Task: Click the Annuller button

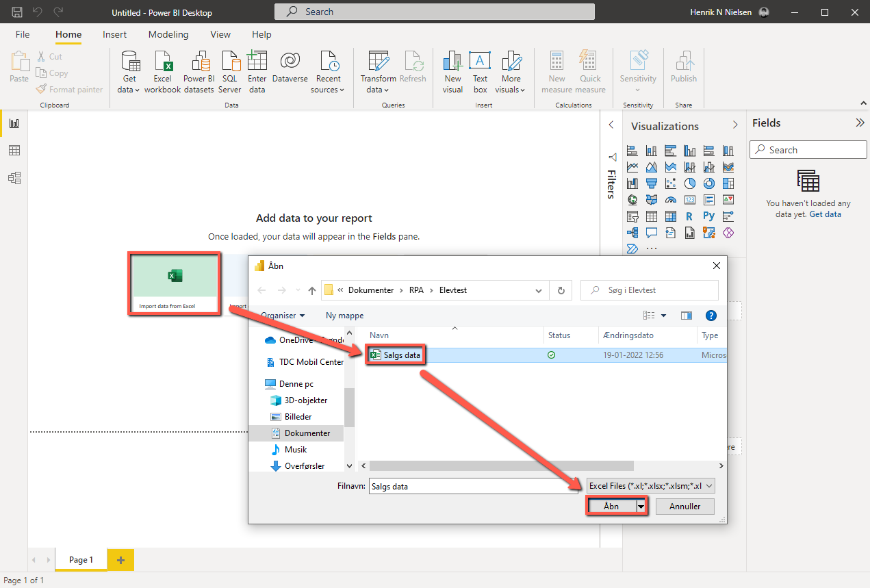Action: click(x=685, y=507)
